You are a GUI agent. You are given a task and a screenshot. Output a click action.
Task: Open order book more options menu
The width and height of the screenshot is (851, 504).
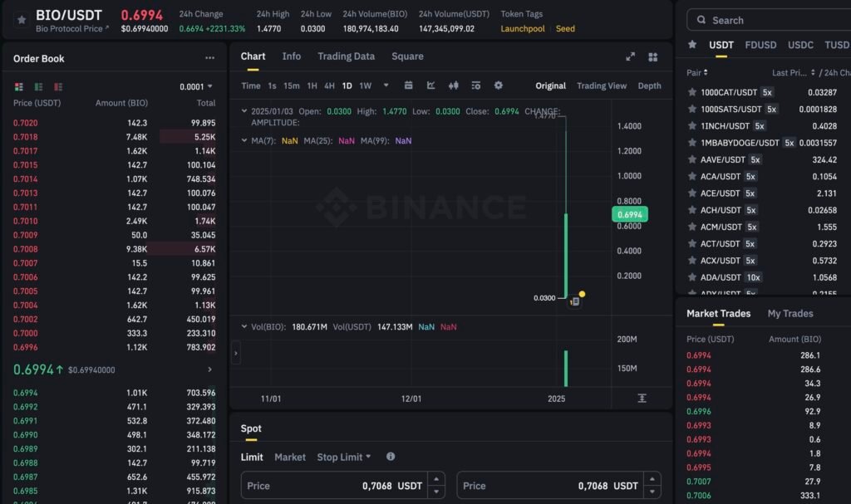tap(209, 58)
